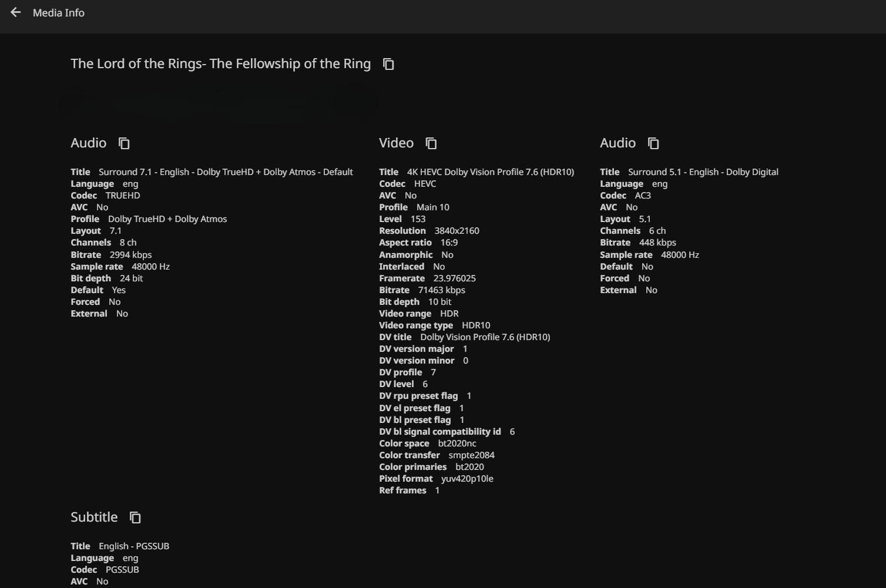The height and width of the screenshot is (588, 886).
Task: Copy the TrueHD 7.1 Audio section info
Action: [124, 143]
